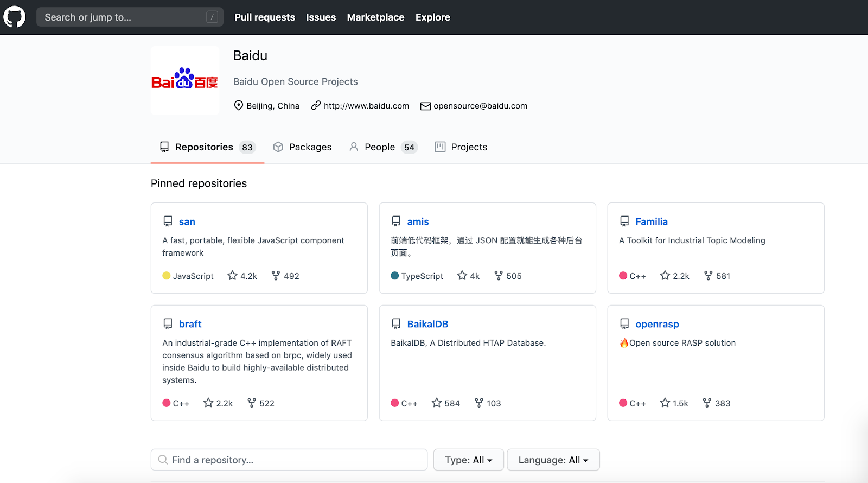This screenshot has height=483, width=868.
Task: Click the 581 fork count on Familia
Action: pyautogui.click(x=723, y=276)
